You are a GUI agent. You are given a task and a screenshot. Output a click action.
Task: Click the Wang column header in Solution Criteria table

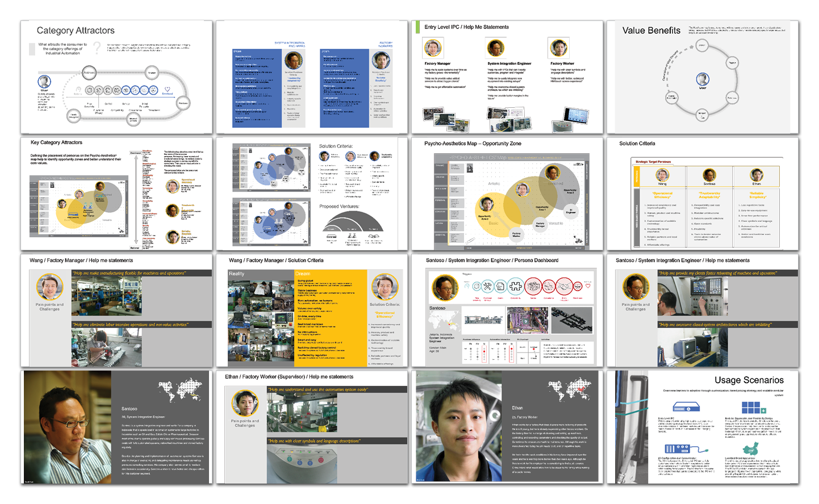[662, 177]
